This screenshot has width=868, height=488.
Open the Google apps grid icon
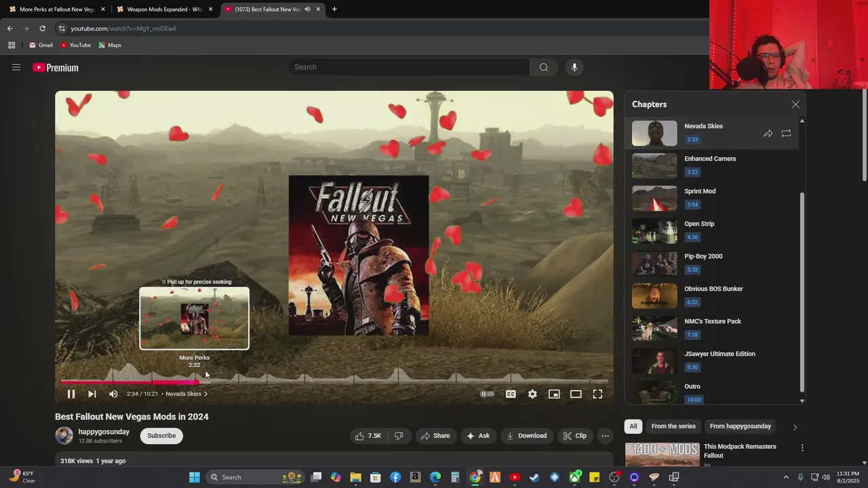click(x=12, y=45)
